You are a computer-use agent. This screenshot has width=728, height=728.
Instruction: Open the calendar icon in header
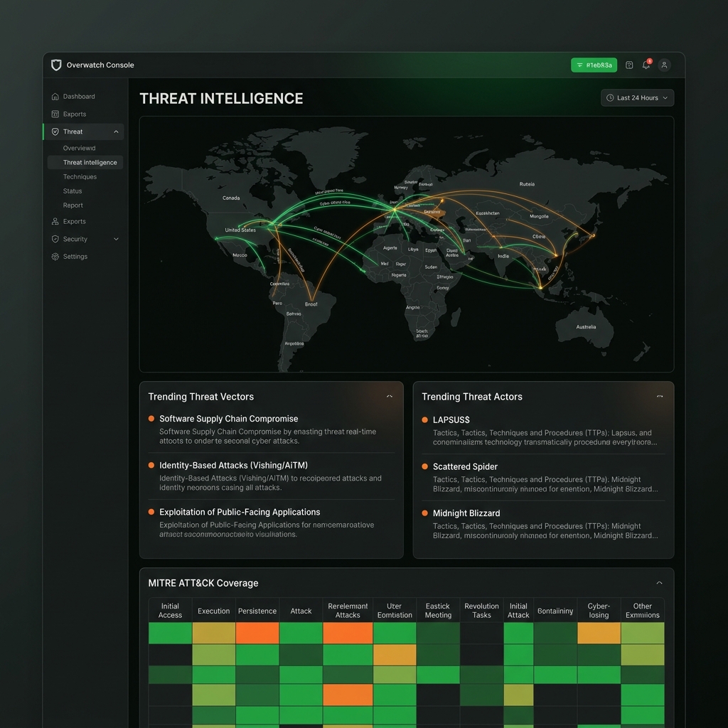(629, 65)
